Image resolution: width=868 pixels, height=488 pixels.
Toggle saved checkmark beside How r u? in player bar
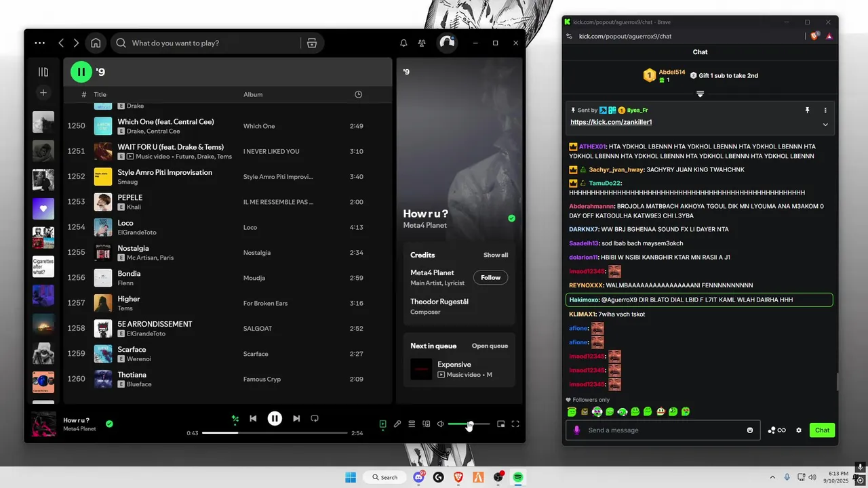pos(109,424)
